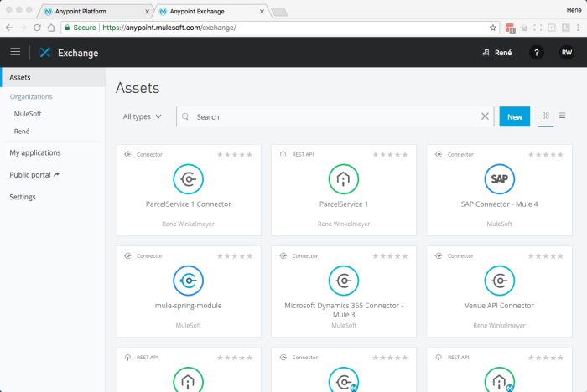
Task: Click the SAP Connector - Mule 4 title
Action: (x=500, y=204)
